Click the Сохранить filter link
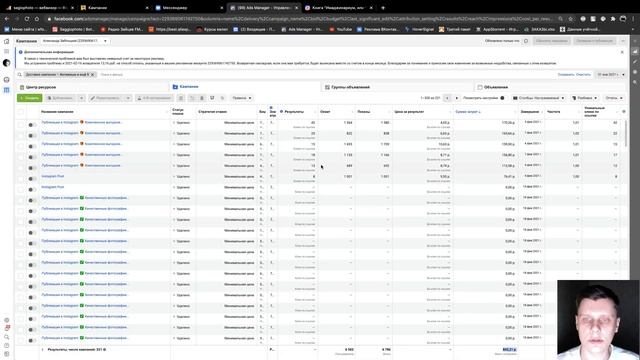 click(566, 75)
